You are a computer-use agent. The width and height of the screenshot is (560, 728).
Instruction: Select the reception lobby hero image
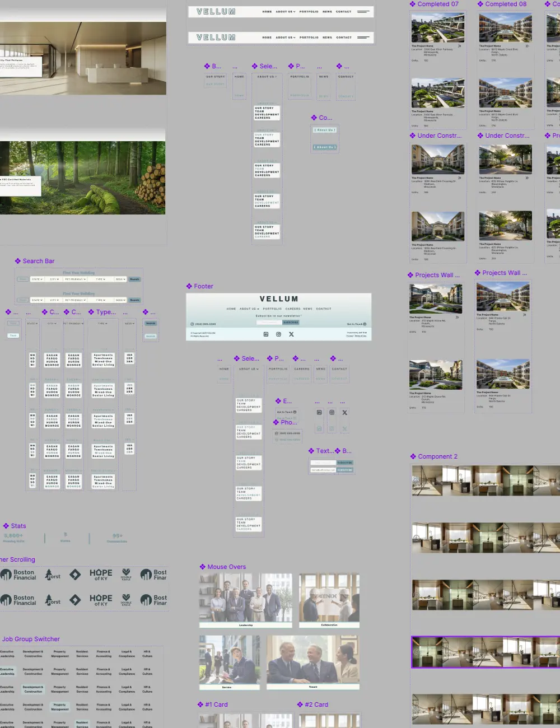coord(83,58)
